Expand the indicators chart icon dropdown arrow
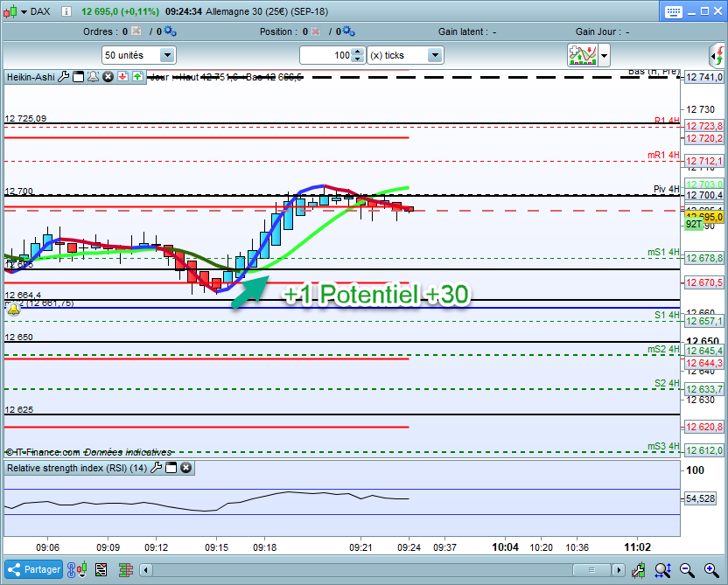The image size is (728, 585). click(605, 56)
